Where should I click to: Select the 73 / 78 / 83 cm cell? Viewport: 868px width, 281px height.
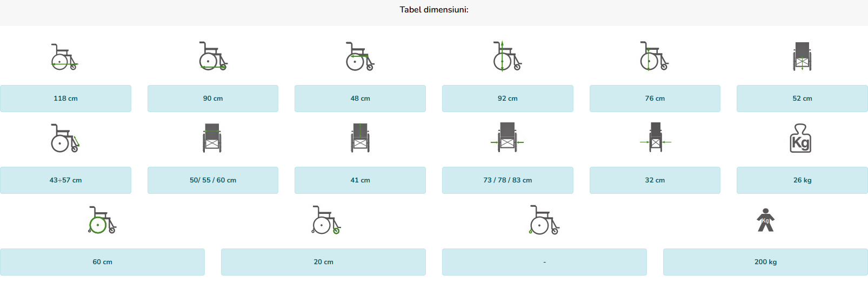(508, 180)
